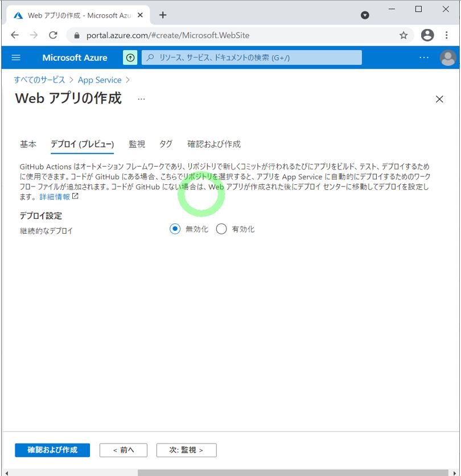Maximize the browser window

[418, 9]
